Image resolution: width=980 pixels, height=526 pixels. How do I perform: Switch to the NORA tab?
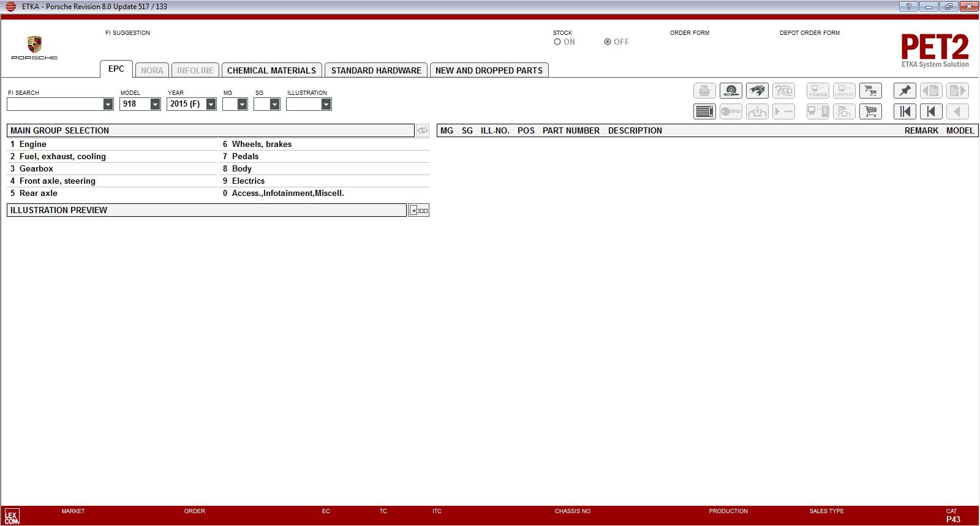152,70
